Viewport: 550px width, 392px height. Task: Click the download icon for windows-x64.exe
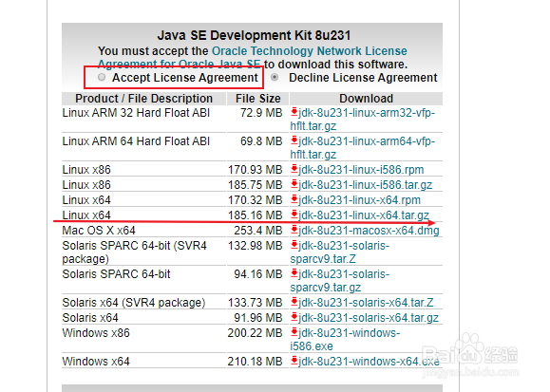click(294, 361)
